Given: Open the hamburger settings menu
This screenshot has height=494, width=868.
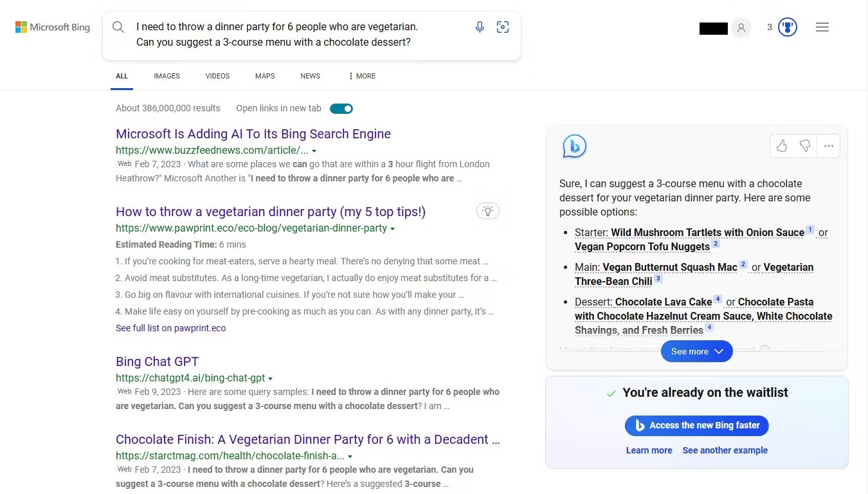Looking at the screenshot, I should (x=822, y=27).
